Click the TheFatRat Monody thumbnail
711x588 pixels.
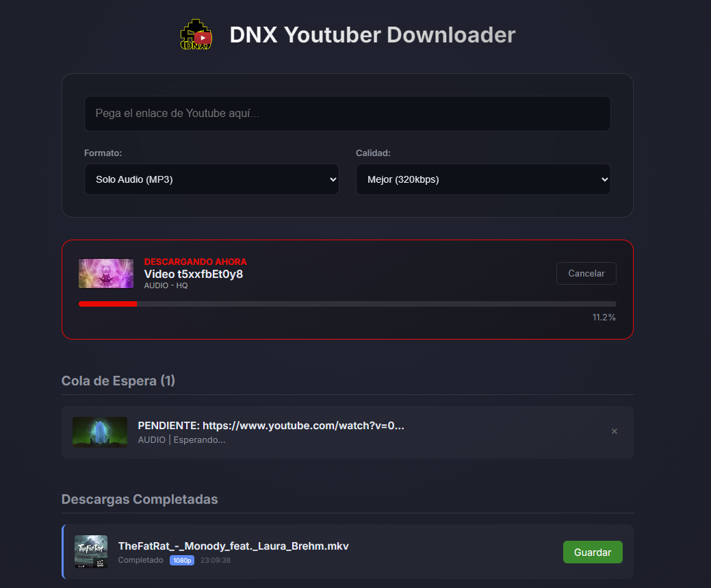pyautogui.click(x=91, y=552)
